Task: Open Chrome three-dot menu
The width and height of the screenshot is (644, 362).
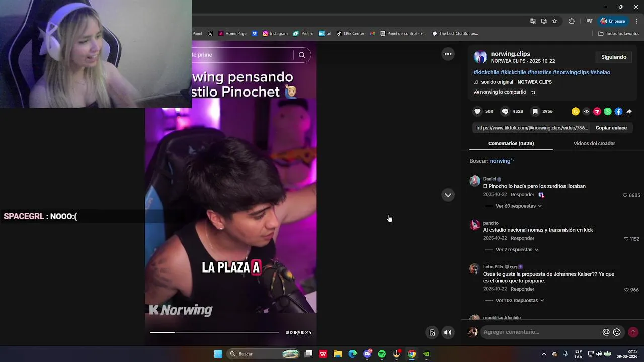Action: click(x=636, y=21)
